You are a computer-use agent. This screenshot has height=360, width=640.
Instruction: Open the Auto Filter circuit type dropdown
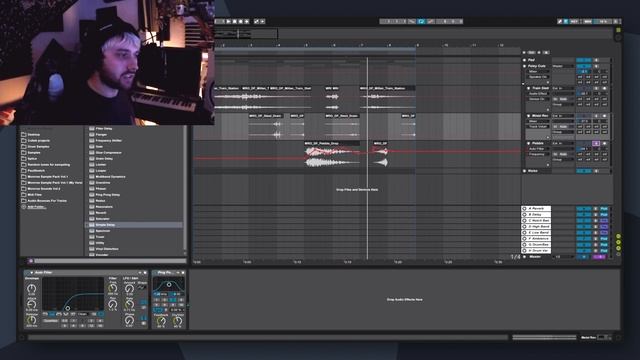click(84, 314)
